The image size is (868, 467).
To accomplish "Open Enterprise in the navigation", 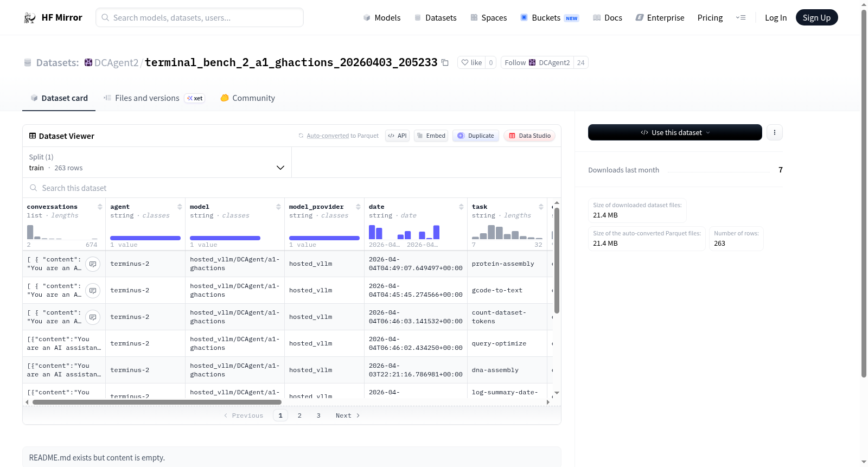I will tap(660, 18).
